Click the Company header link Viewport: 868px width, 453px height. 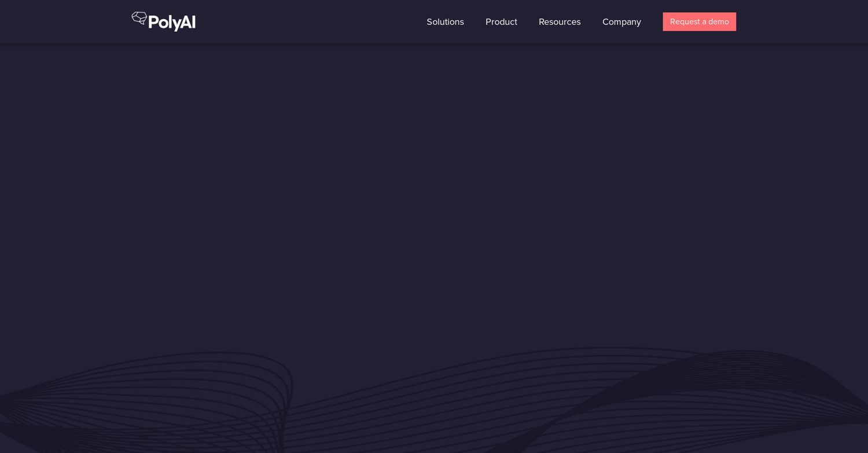[x=621, y=22]
